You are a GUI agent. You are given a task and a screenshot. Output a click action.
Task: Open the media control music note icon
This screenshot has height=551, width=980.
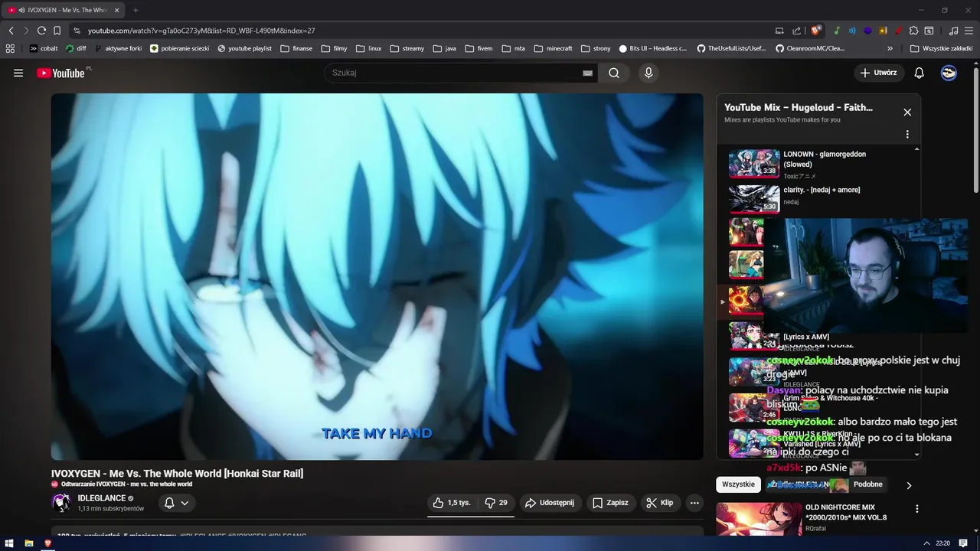point(953,31)
